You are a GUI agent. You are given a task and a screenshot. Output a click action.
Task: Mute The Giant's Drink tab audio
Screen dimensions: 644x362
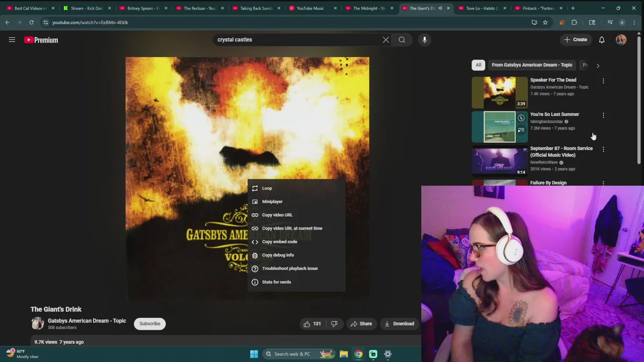(x=440, y=8)
